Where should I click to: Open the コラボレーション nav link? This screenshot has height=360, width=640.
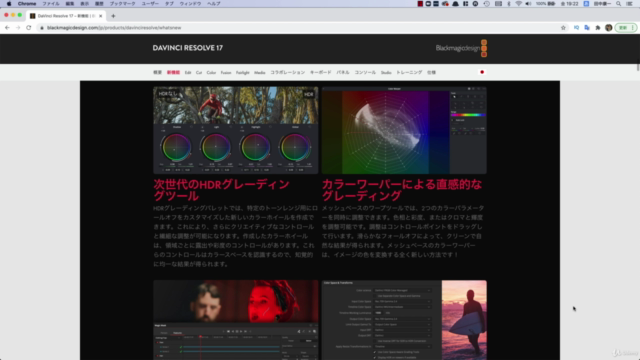point(288,73)
